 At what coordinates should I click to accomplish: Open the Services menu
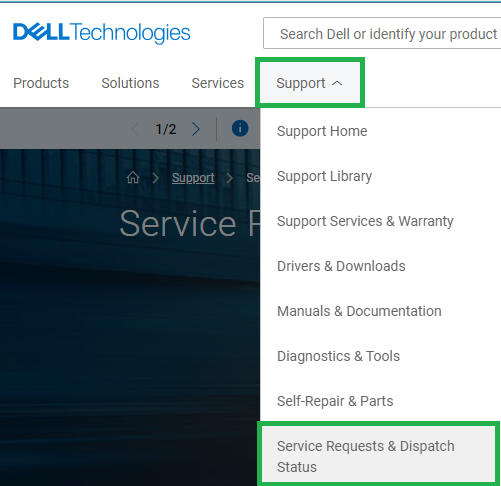[x=218, y=83]
